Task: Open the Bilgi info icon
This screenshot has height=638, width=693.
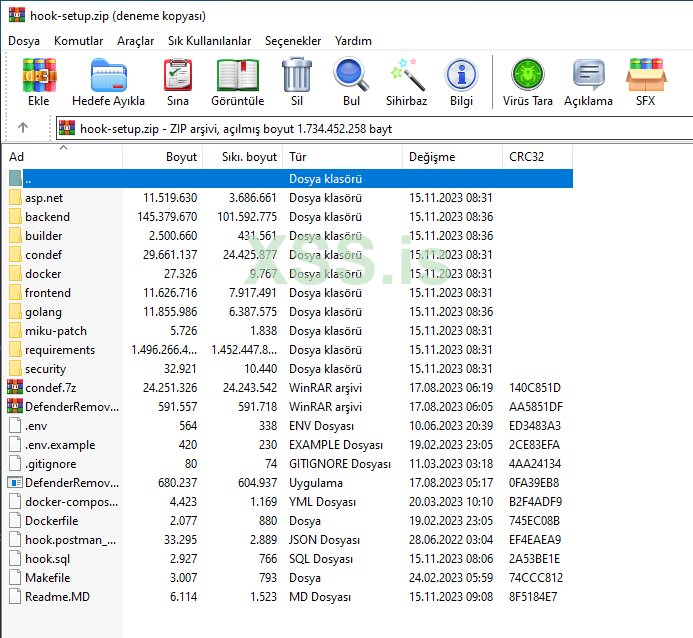Action: click(461, 75)
